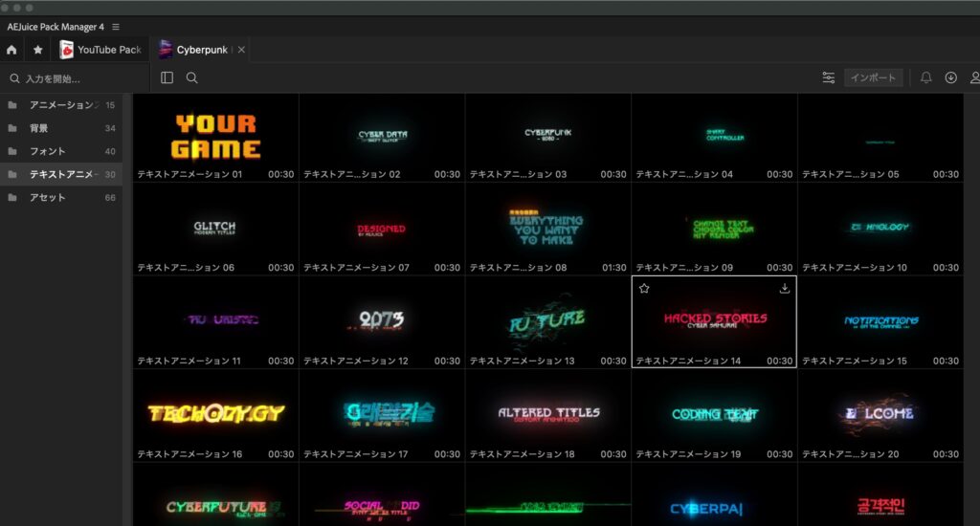Click the テキストアニメーション 15 label

pyautogui.click(x=855, y=361)
